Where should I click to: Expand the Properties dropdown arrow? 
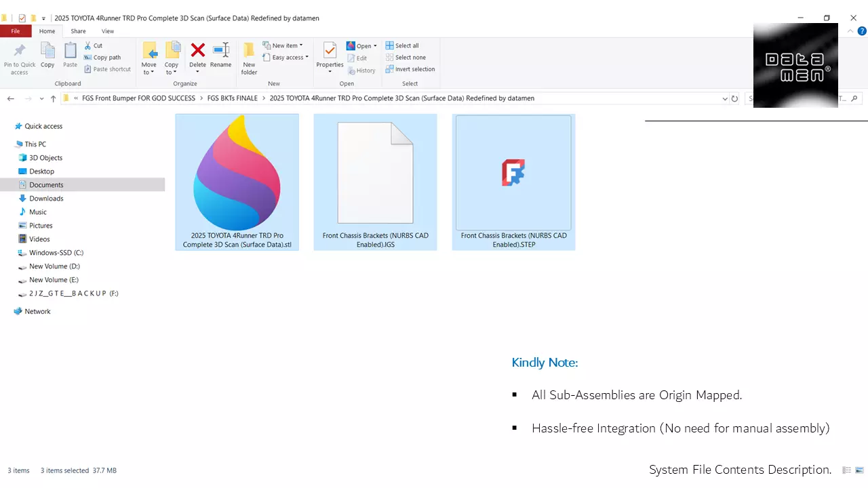pyautogui.click(x=330, y=72)
